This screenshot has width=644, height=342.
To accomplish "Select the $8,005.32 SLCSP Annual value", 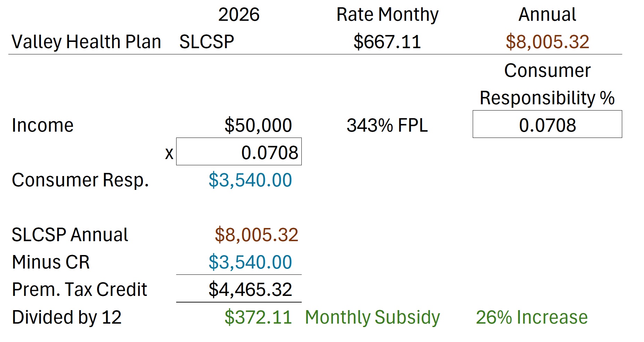I will point(256,235).
